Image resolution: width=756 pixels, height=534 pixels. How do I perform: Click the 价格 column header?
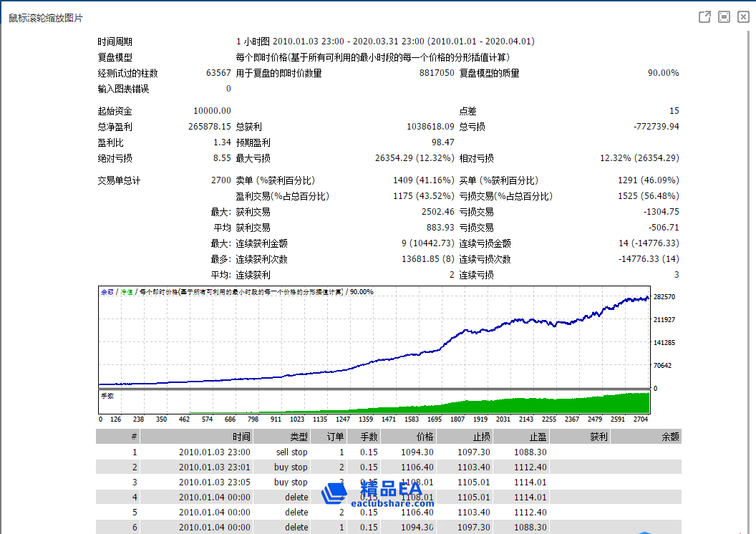425,437
